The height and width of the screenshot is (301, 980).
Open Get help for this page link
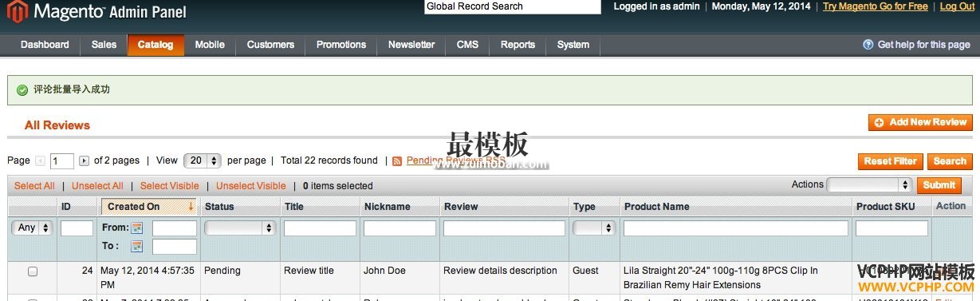coord(923,45)
